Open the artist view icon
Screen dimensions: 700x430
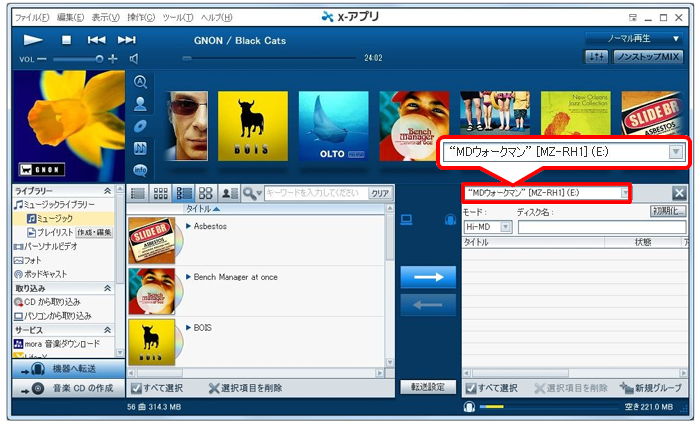pos(141,102)
